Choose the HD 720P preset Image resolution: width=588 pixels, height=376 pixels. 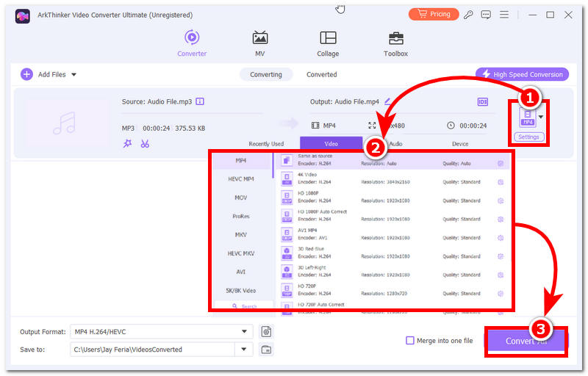point(392,290)
